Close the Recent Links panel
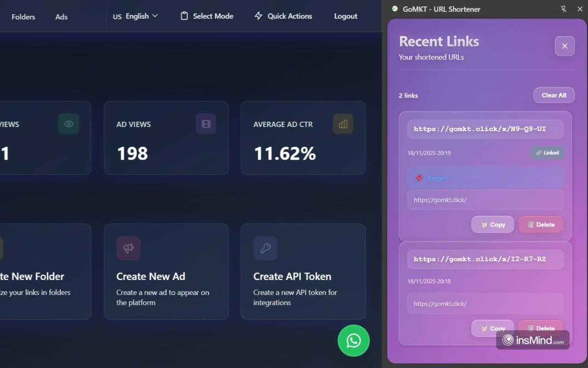 (x=565, y=46)
